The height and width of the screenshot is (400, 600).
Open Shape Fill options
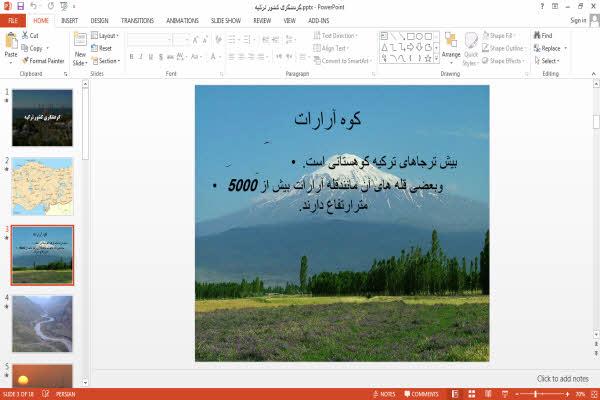point(498,36)
